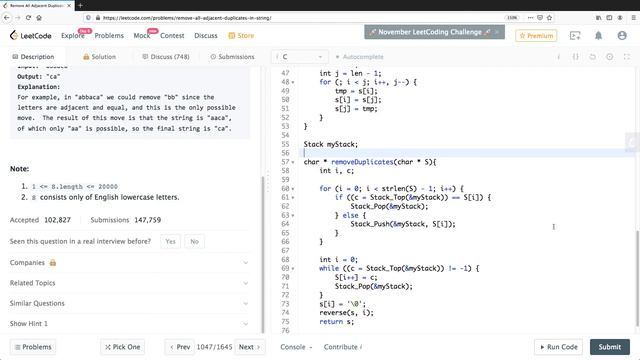The height and width of the screenshot is (360, 640).
Task: Open the Console dropdown
Action: pyautogui.click(x=296, y=347)
